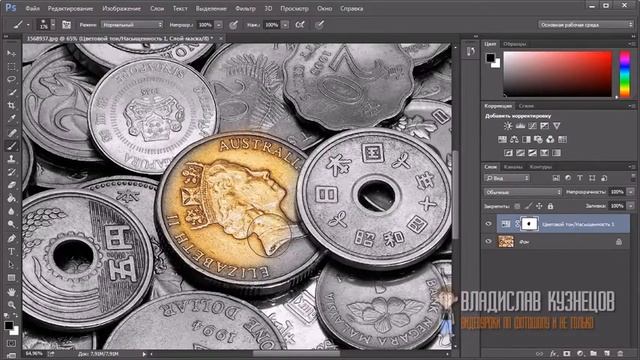Select the Horizontal Type tool
The image size is (640, 360).
(x=11, y=251)
